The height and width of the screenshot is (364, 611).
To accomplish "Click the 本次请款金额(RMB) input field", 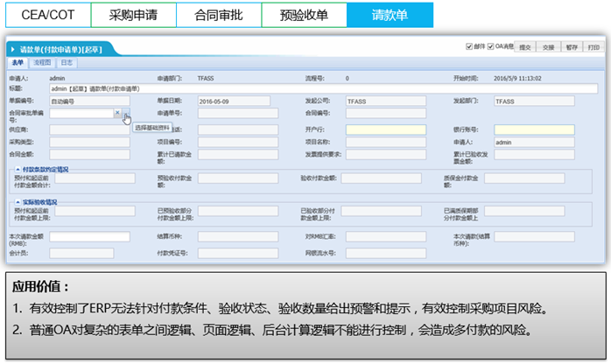I will tap(89, 237).
